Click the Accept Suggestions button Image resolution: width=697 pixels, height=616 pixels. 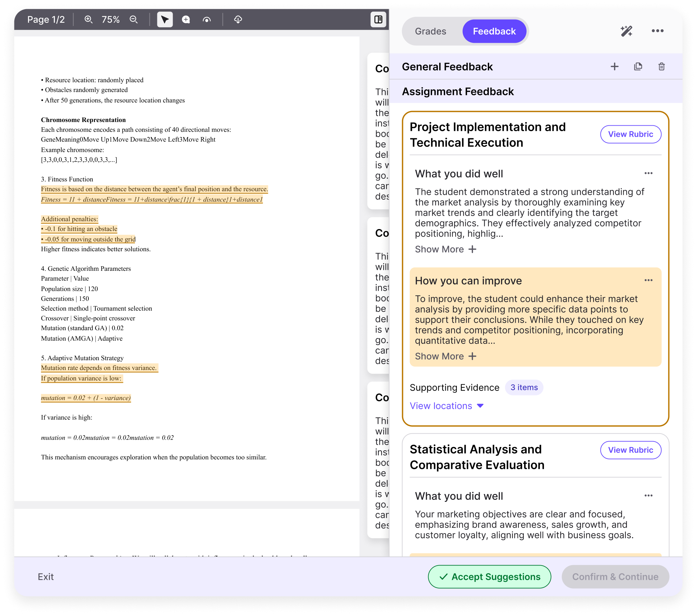tap(489, 577)
